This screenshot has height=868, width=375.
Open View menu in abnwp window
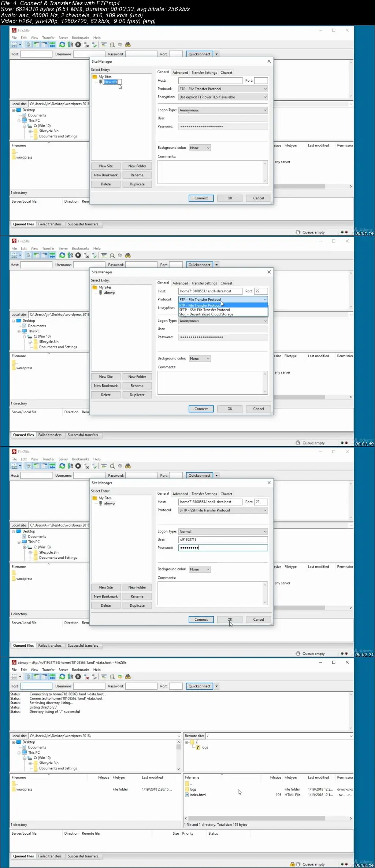tap(34, 670)
